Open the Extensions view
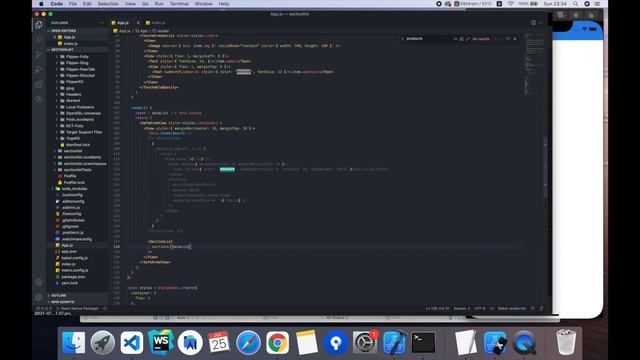 pyautogui.click(x=39, y=84)
